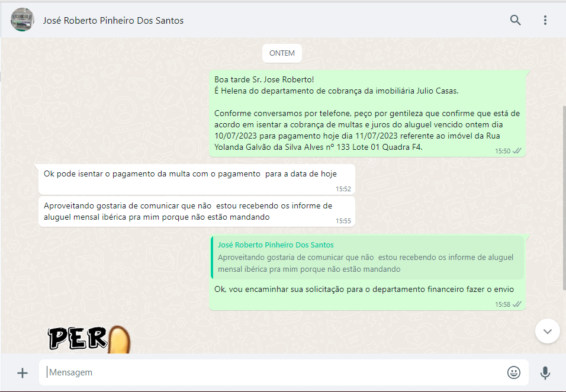
Task: Click the quoted message text inside reply
Action: pyautogui.click(x=365, y=263)
